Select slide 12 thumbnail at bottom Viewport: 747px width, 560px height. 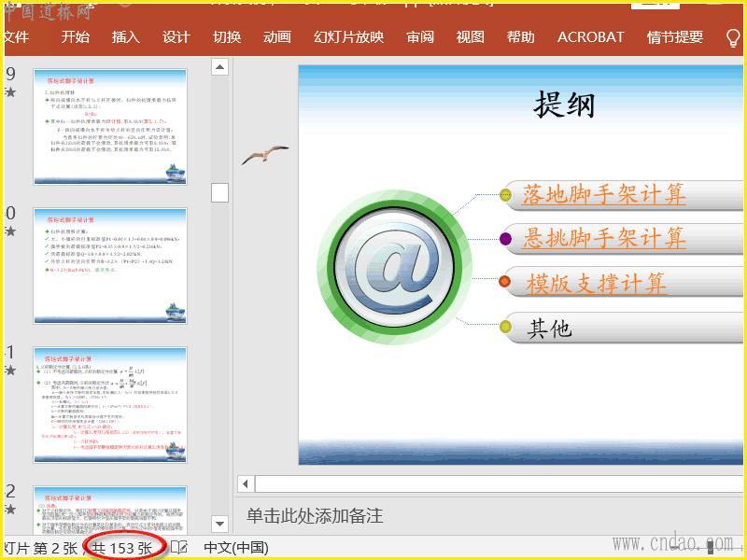[x=110, y=510]
